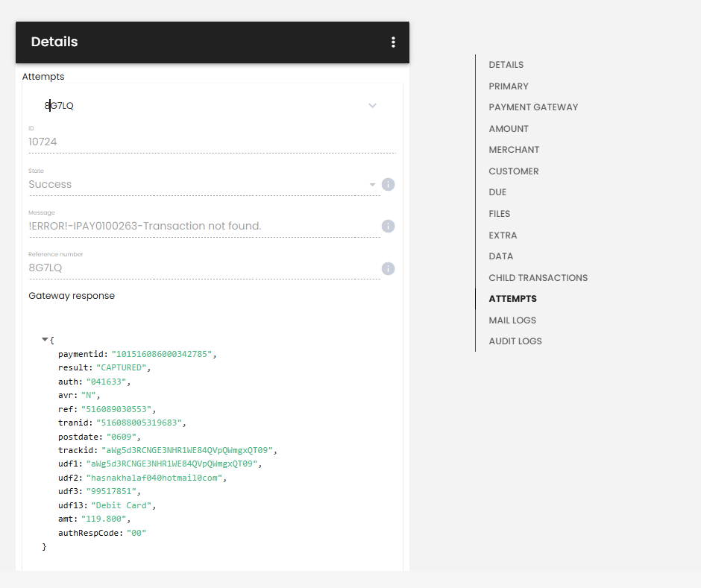Click the trackid value in JSON
Viewport: 701px width, 588px height.
187,450
